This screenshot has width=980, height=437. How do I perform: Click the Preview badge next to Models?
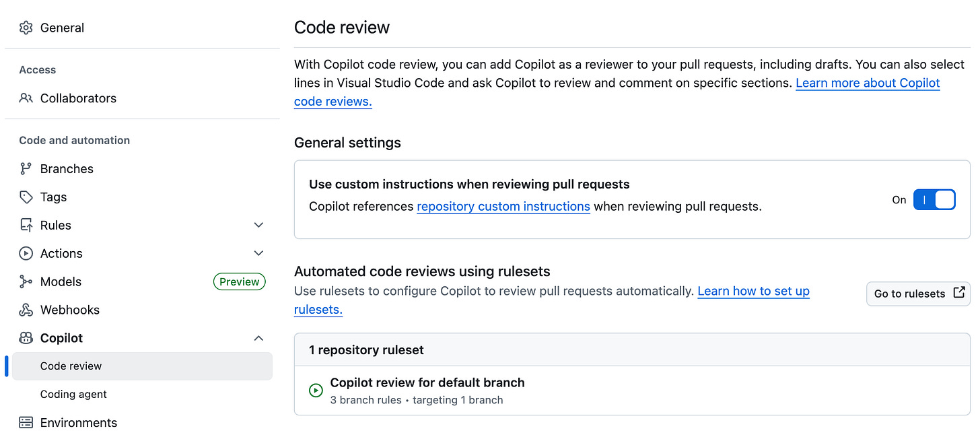pyautogui.click(x=239, y=281)
